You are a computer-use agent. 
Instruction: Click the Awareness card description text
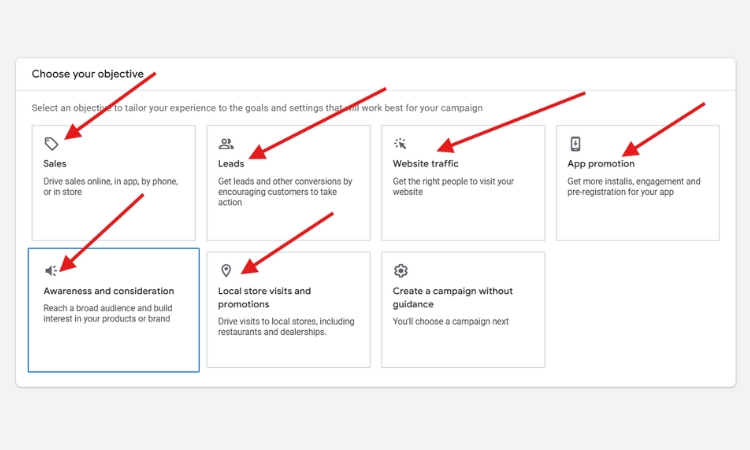pos(107,314)
